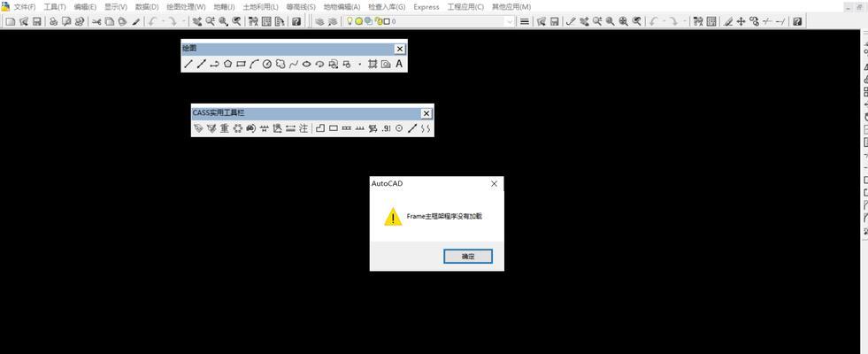Open the 等高线(S) menu
This screenshot has height=354, width=868.
coord(301,7)
